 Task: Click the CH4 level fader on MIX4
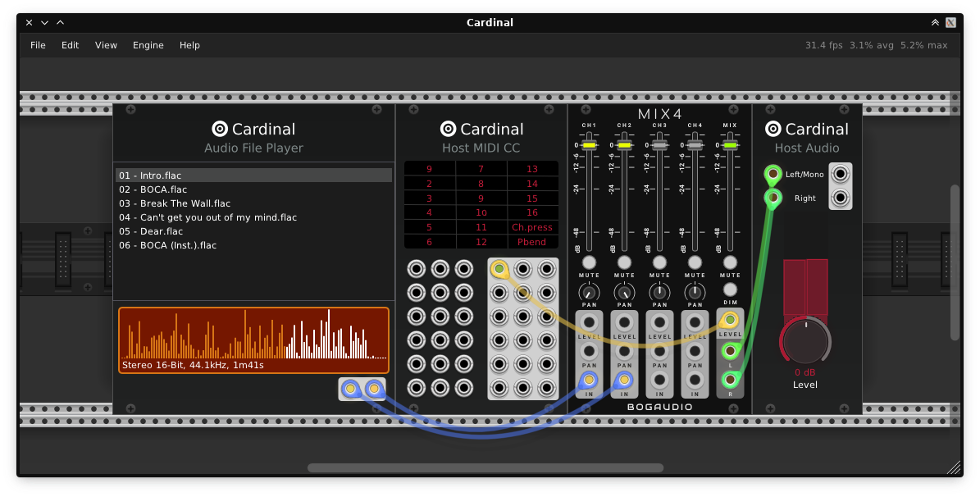(695, 145)
